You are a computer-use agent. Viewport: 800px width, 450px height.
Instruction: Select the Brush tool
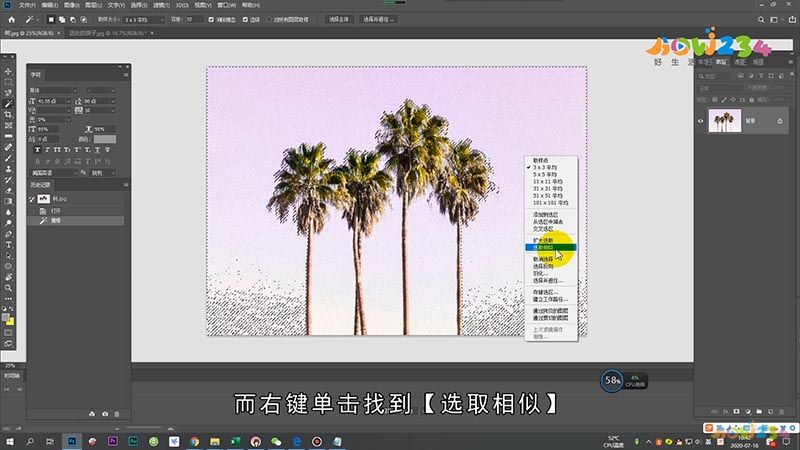pyautogui.click(x=8, y=158)
